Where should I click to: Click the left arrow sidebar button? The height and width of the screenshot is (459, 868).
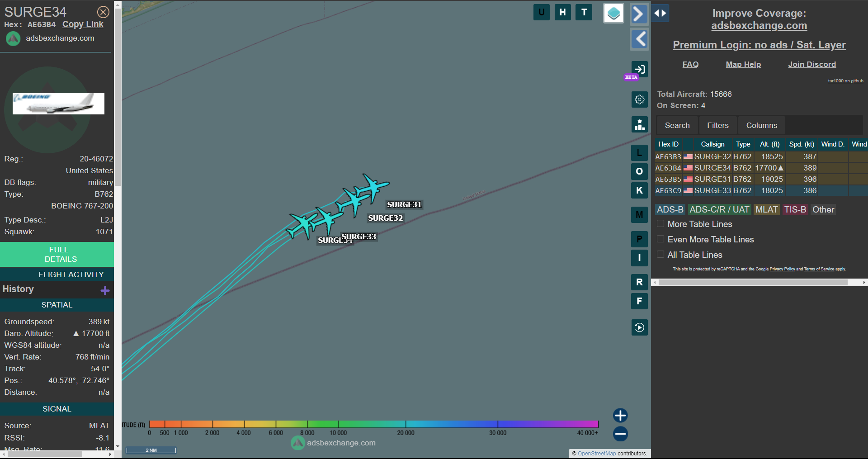(639, 39)
